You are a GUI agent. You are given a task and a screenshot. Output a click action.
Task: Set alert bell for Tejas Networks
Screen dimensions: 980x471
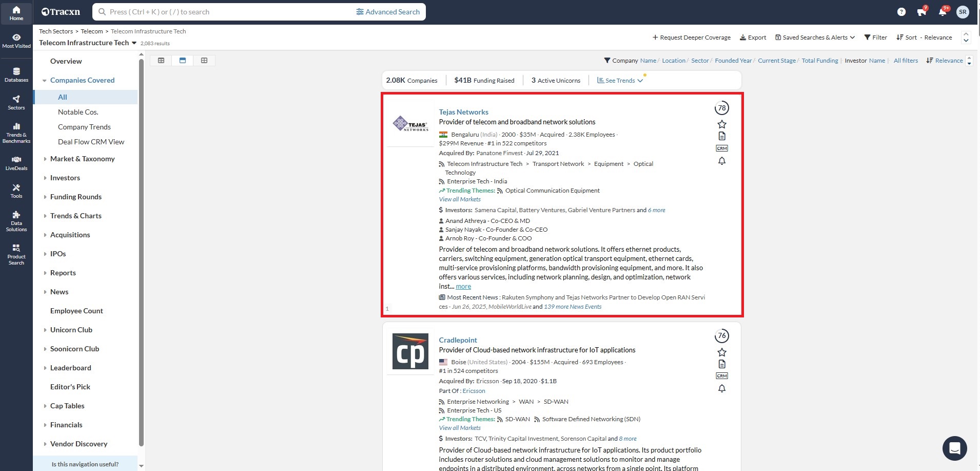pyautogui.click(x=721, y=161)
